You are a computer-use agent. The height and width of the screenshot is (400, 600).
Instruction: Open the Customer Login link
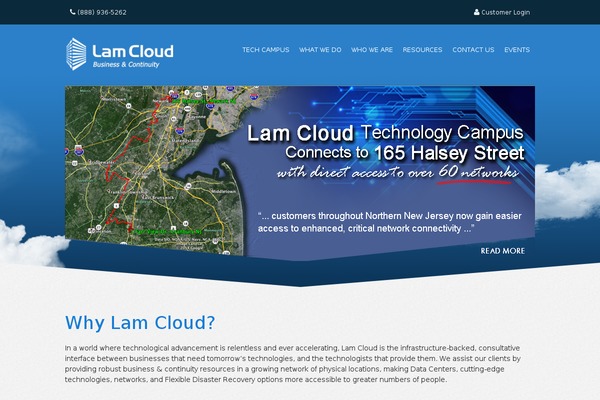[505, 12]
